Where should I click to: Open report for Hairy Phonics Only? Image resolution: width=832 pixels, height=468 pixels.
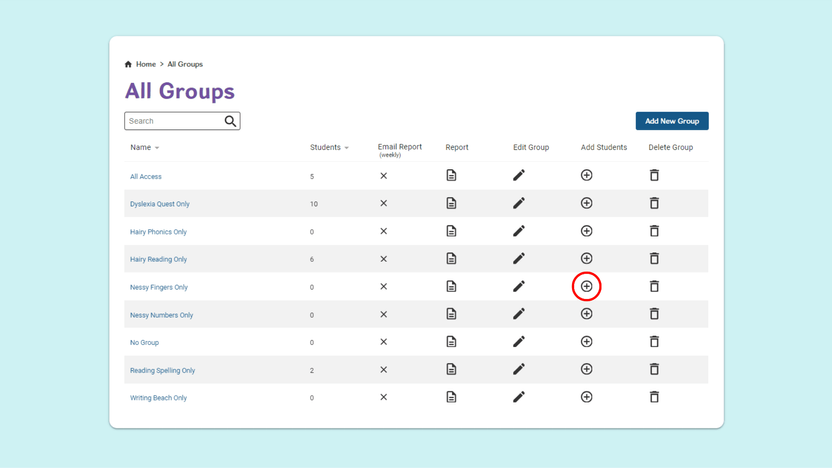click(x=451, y=231)
